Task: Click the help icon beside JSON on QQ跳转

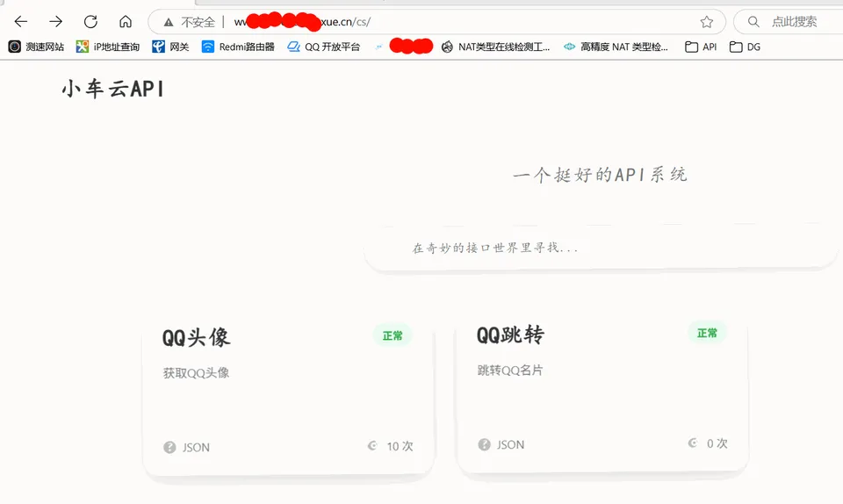Action: [484, 444]
